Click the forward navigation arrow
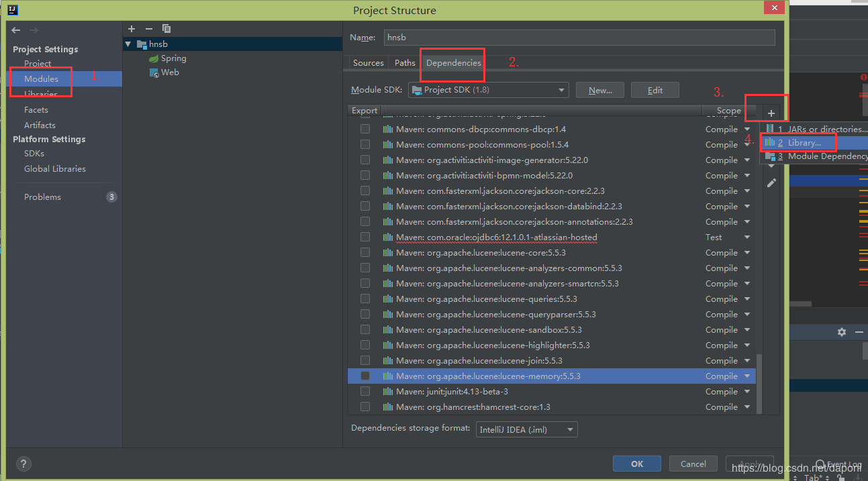Screen dimensions: 868x481 [x=34, y=30]
